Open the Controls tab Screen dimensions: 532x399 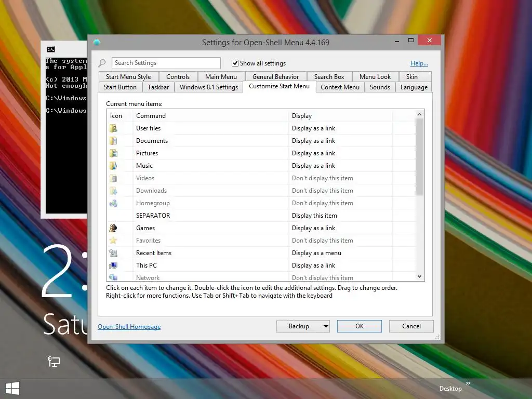click(178, 77)
